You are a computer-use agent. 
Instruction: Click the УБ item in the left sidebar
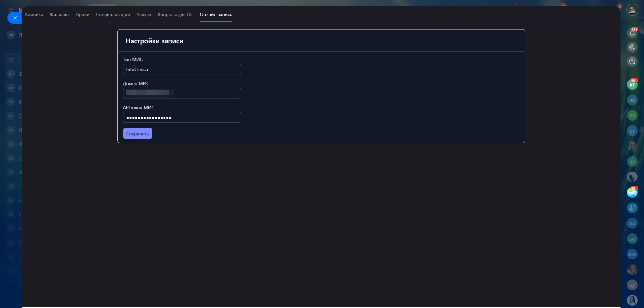pyautogui.click(x=11, y=102)
